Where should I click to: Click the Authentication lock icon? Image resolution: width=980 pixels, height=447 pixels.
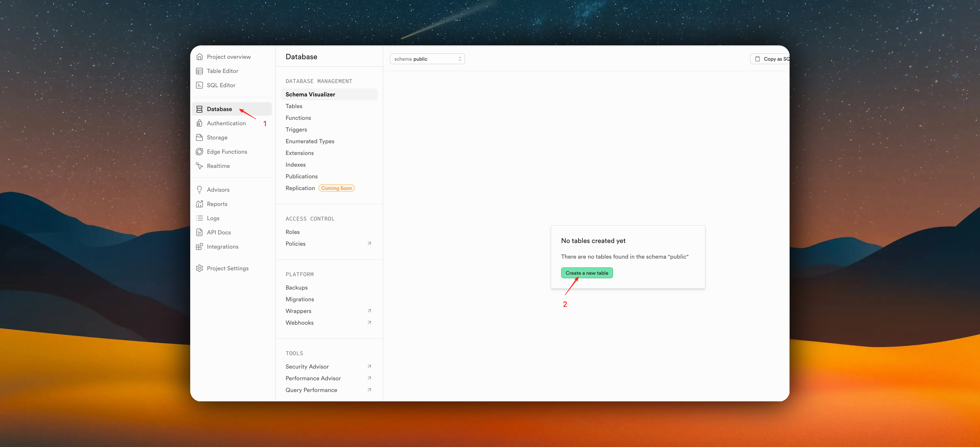click(x=199, y=123)
